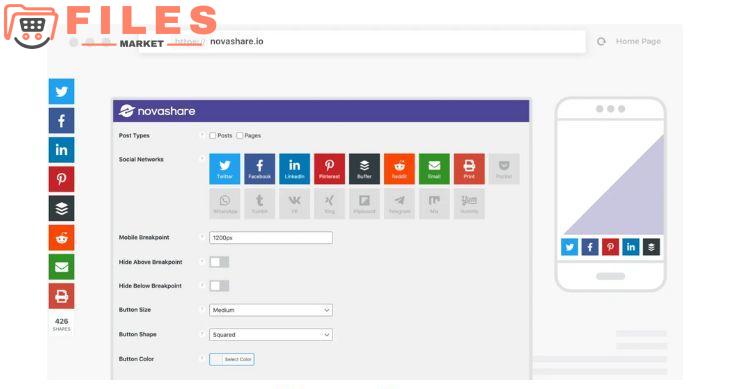This screenshot has width=730, height=389.
Task: Click the floating sidebar Reddit button
Action: click(x=61, y=238)
